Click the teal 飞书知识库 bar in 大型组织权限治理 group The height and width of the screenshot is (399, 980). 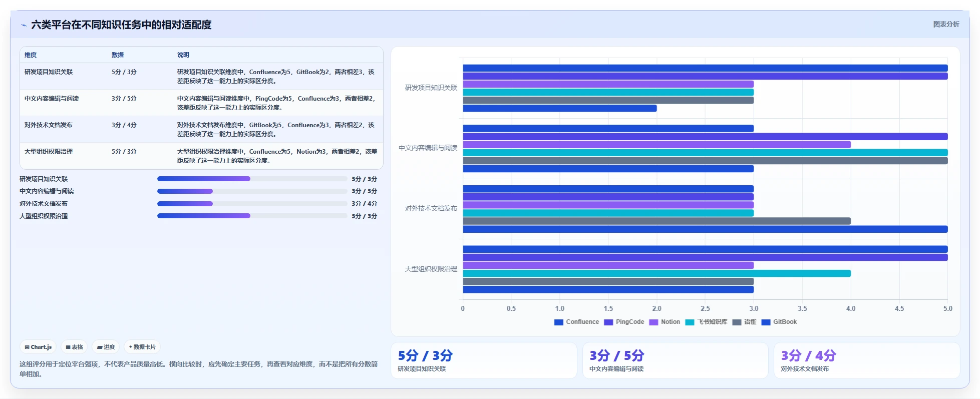pyautogui.click(x=657, y=273)
